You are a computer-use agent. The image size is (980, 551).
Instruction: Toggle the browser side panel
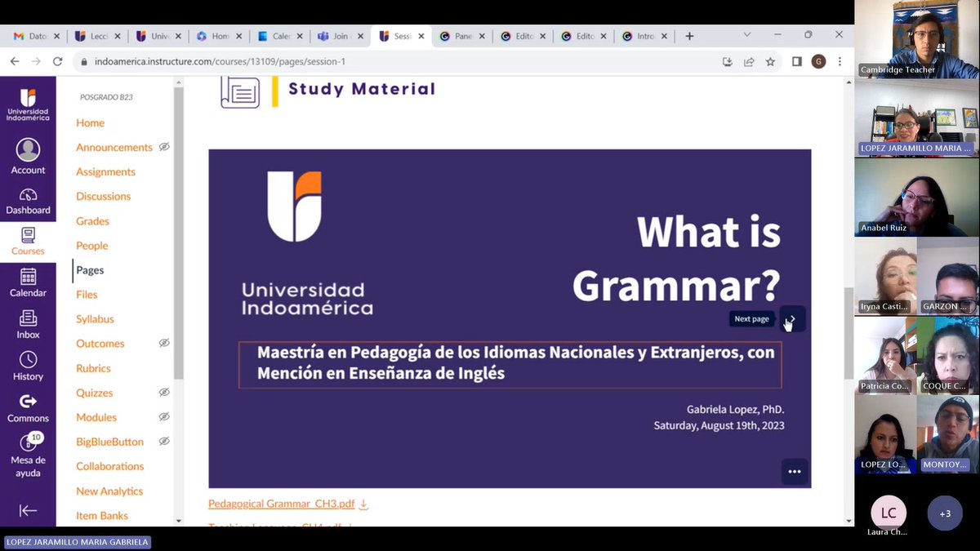[x=797, y=61]
